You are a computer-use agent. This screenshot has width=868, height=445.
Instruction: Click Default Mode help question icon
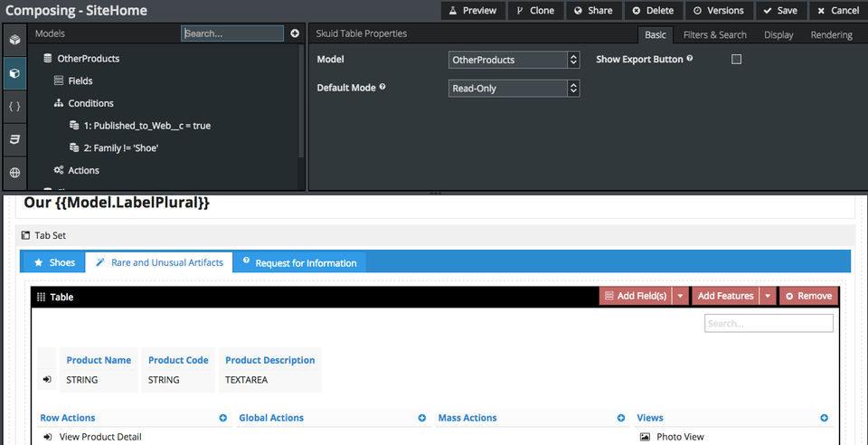click(x=382, y=87)
